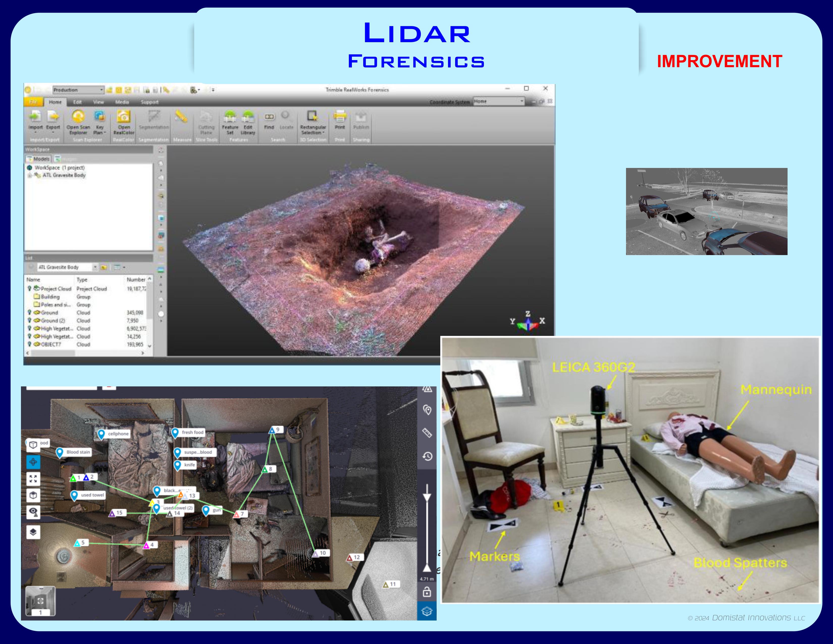
Task: Switch to the Media ribbon tab
Action: tap(122, 102)
